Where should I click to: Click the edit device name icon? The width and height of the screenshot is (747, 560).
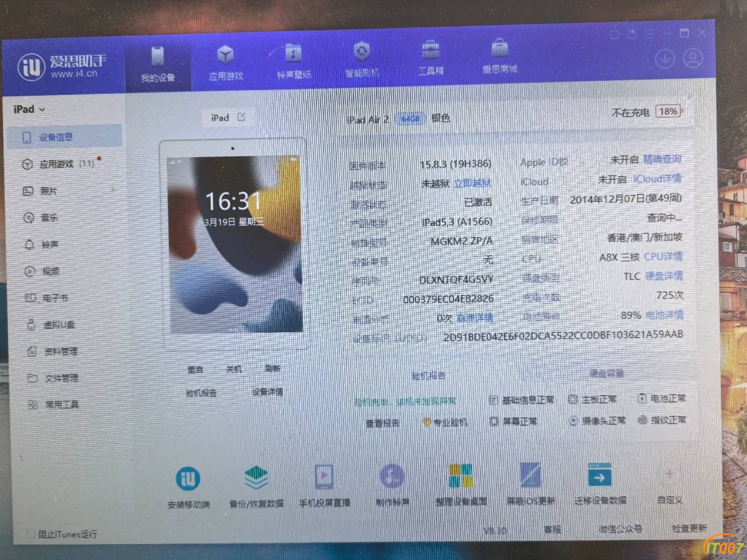241,117
